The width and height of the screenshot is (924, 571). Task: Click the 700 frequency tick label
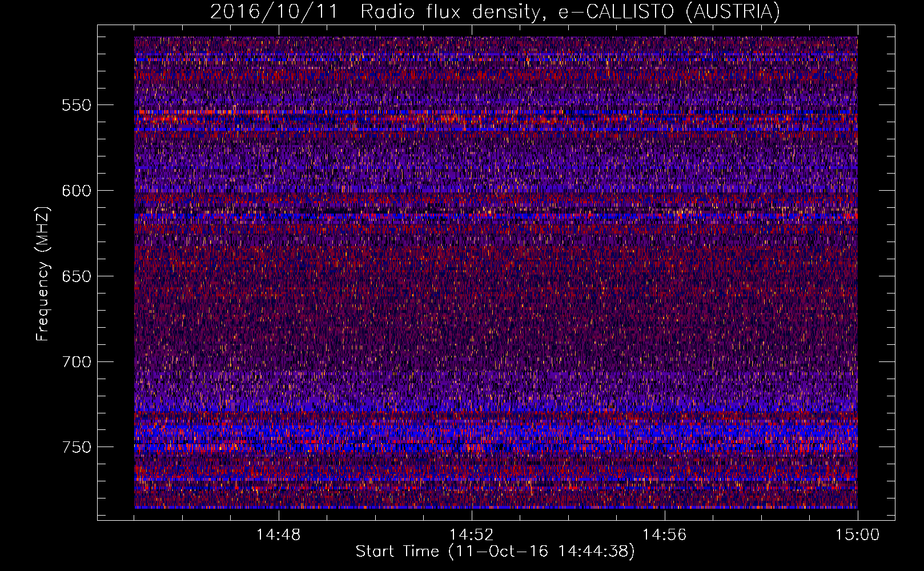[77, 362]
